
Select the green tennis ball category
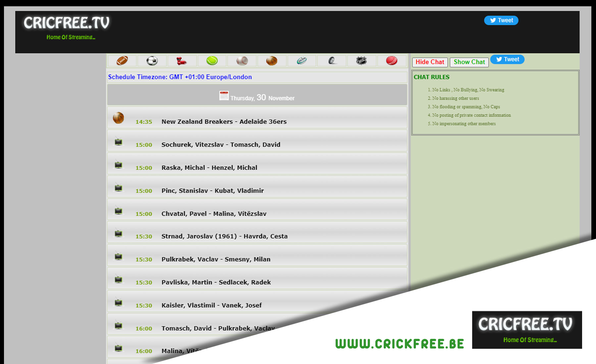click(x=212, y=61)
